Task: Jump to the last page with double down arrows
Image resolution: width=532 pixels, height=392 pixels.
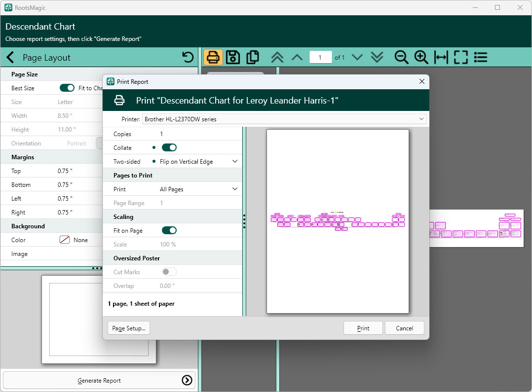Action: click(377, 57)
